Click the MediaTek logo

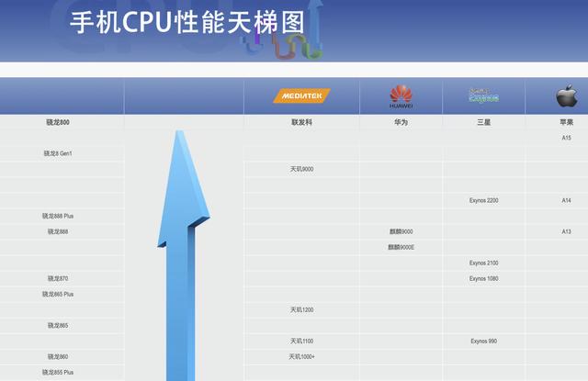pos(301,95)
